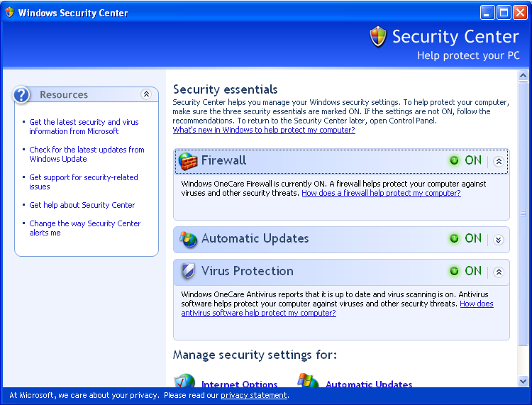Expand the Automatic Updates section chevron
Image resolution: width=532 pixels, height=405 pixels.
click(x=499, y=240)
